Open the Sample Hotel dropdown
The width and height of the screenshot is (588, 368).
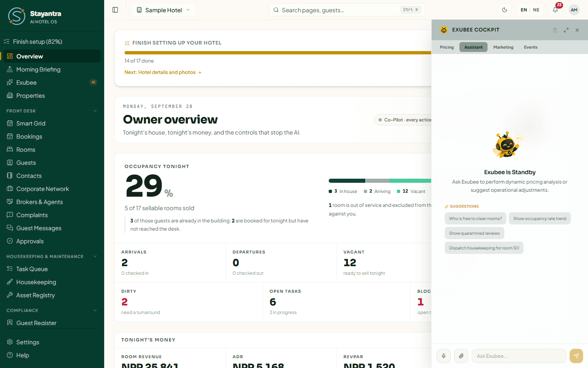(163, 10)
